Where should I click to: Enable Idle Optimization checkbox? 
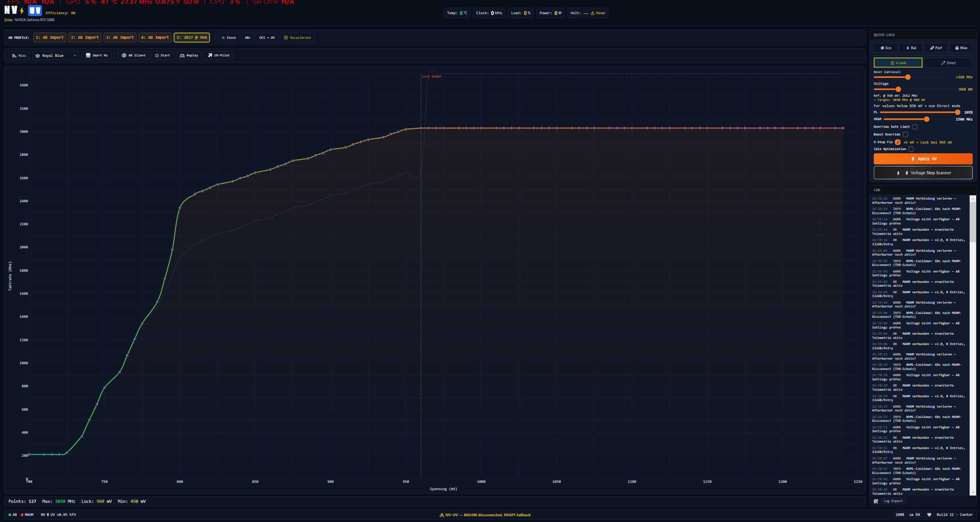[x=911, y=149]
